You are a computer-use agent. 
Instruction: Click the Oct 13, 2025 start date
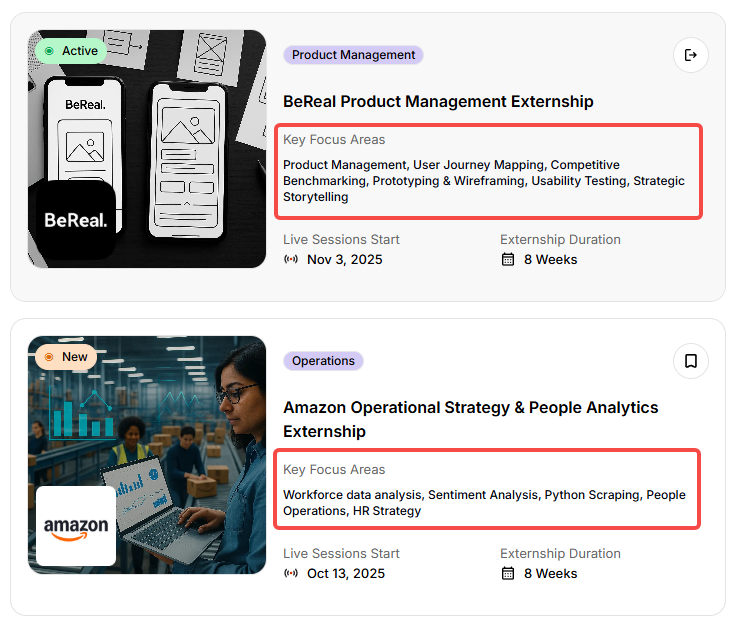click(x=345, y=573)
